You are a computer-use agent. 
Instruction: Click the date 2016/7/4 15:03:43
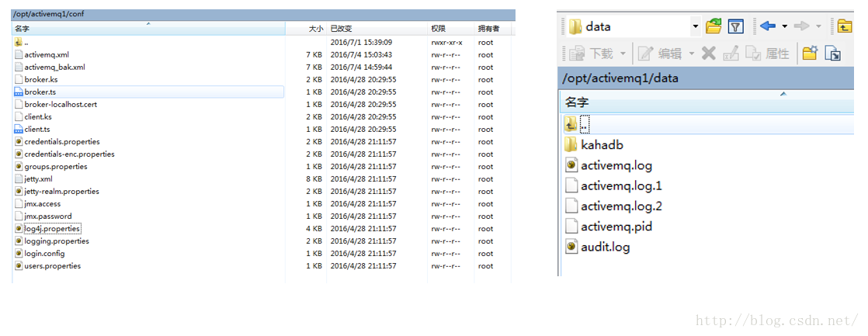click(361, 55)
